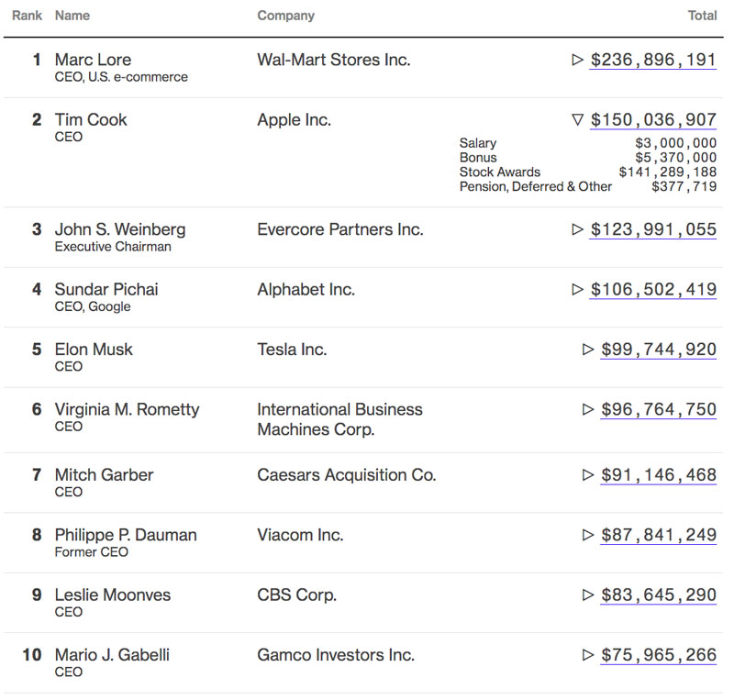Open the $106,502,419 total link
This screenshot has height=700, width=734.
tap(653, 289)
